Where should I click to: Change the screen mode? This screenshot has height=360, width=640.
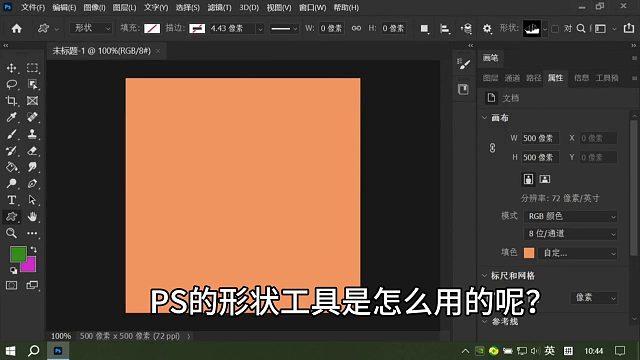(32, 285)
